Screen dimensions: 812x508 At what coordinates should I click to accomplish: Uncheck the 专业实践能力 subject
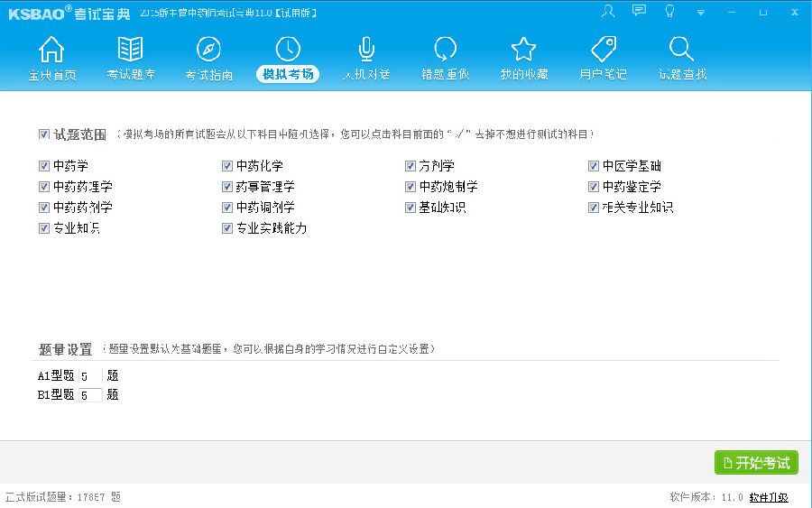[226, 228]
